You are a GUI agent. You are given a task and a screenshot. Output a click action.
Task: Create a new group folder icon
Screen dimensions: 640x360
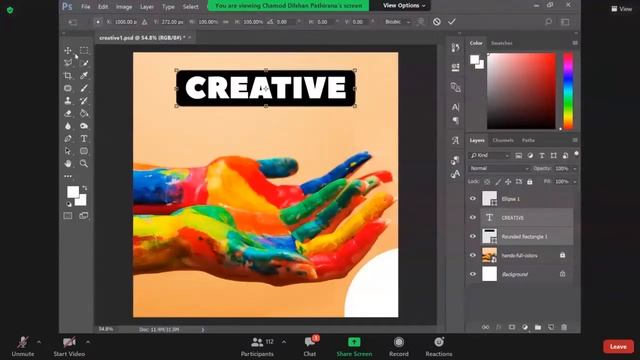pyautogui.click(x=538, y=327)
